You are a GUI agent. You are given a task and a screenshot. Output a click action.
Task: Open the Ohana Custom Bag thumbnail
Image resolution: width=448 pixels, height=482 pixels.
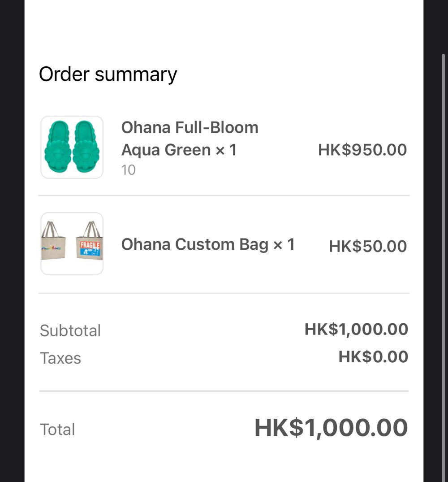[72, 243]
